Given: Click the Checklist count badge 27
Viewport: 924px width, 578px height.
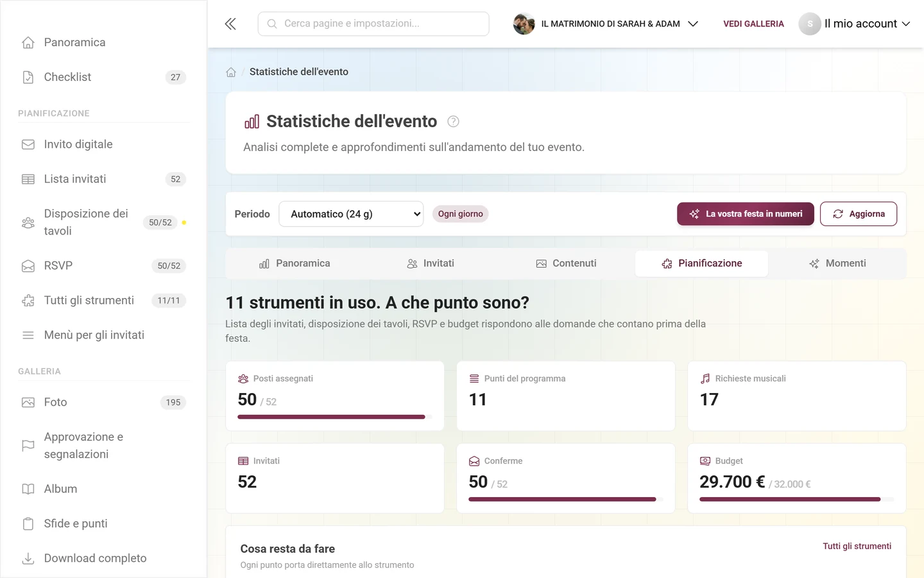Looking at the screenshot, I should coord(176,77).
